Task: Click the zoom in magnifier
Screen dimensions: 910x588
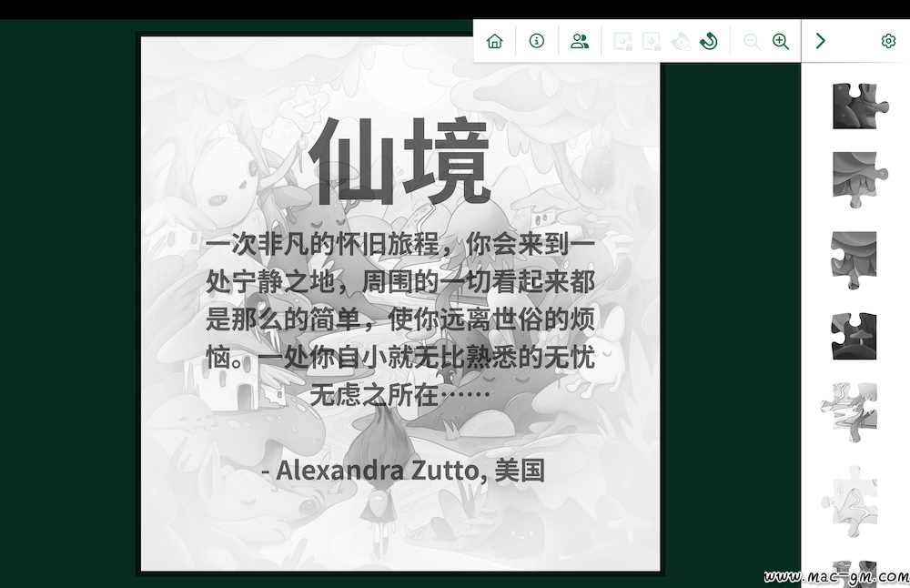Action: (x=781, y=41)
